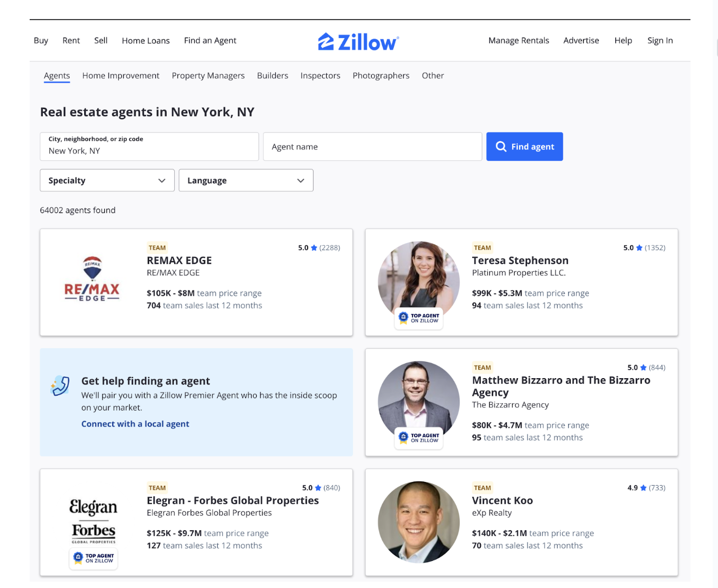Viewport: 718px width, 588px height.
Task: Click the Find agent button
Action: pyautogui.click(x=524, y=147)
